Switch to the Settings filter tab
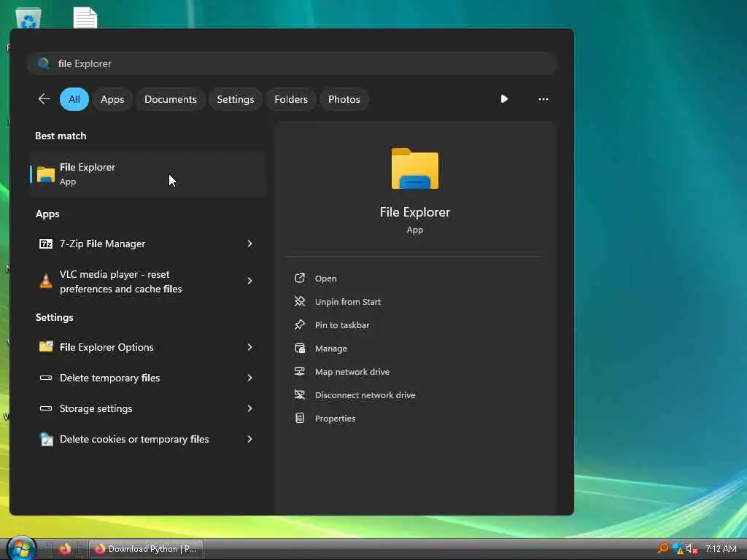This screenshot has width=747, height=560. (x=236, y=99)
